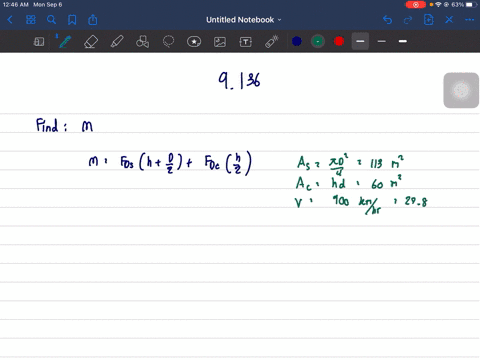Choose the red pen color
480x360 pixels.
[x=339, y=41]
